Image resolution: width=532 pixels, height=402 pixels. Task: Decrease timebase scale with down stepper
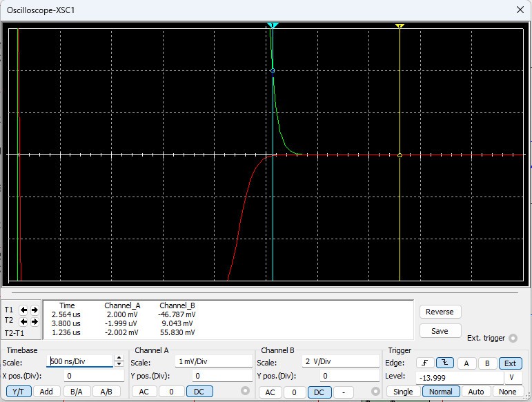pos(119,364)
